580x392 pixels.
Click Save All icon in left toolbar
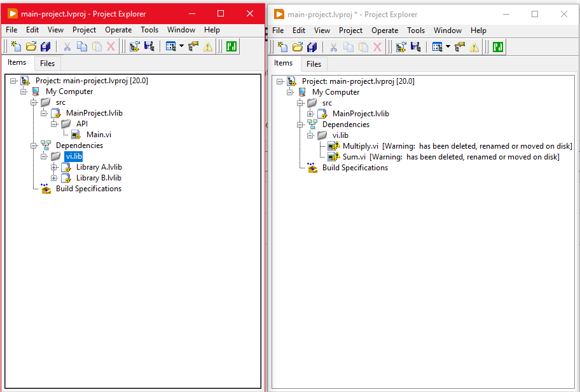point(46,46)
